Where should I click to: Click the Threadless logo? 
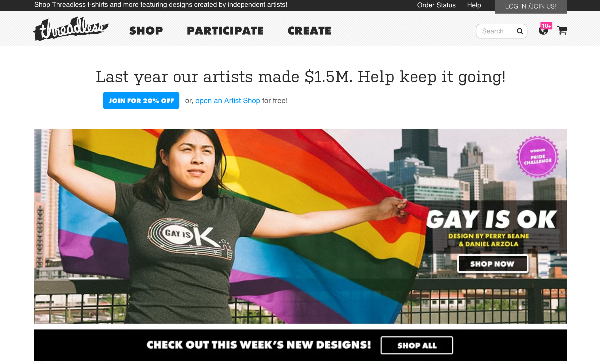71,29
